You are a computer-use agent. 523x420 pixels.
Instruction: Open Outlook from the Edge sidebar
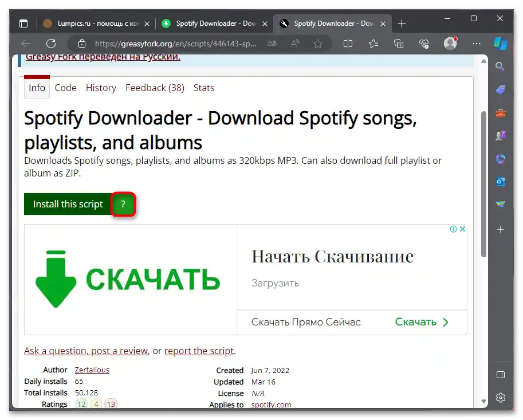click(x=500, y=182)
